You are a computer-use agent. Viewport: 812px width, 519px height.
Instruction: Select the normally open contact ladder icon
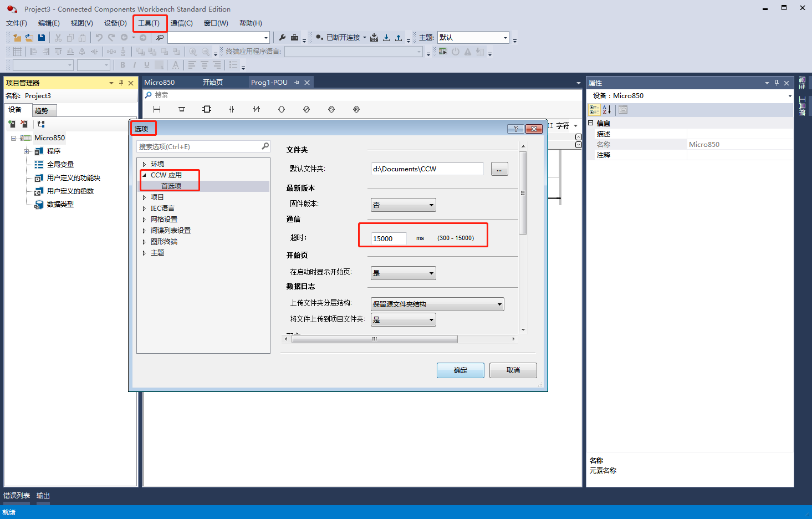(x=232, y=109)
